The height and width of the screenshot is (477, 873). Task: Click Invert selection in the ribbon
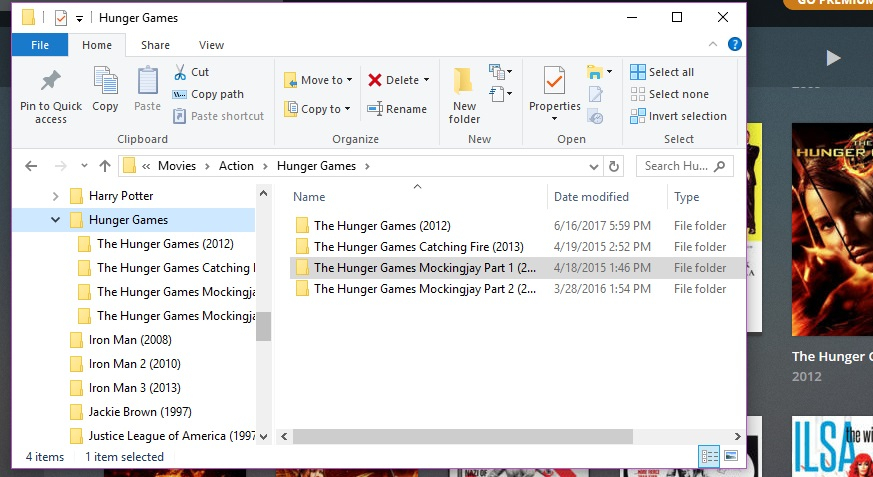point(678,116)
